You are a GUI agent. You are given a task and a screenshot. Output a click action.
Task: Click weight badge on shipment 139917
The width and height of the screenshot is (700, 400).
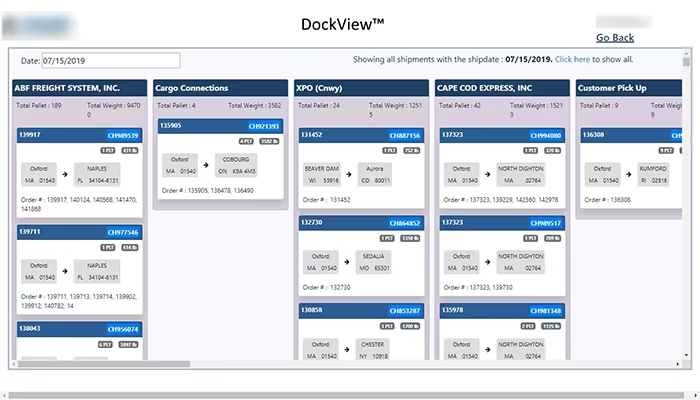[x=130, y=151]
